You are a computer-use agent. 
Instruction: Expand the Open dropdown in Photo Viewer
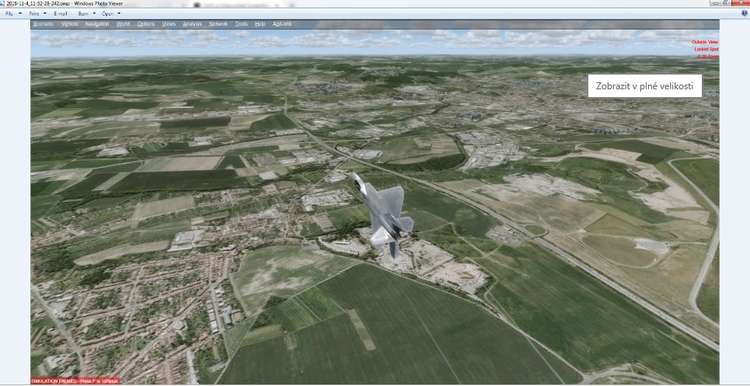pos(111,13)
